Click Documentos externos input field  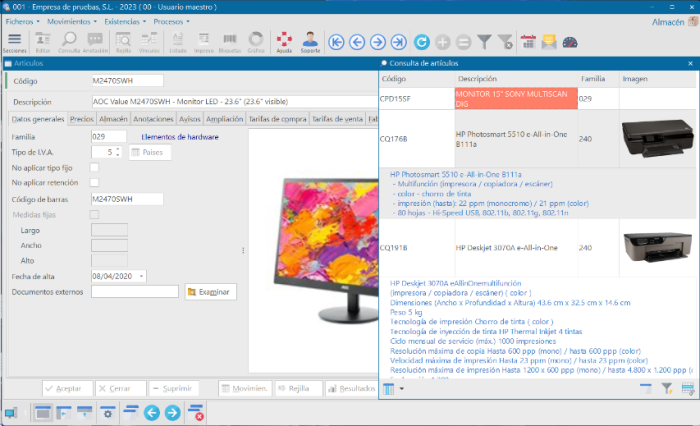pos(135,292)
